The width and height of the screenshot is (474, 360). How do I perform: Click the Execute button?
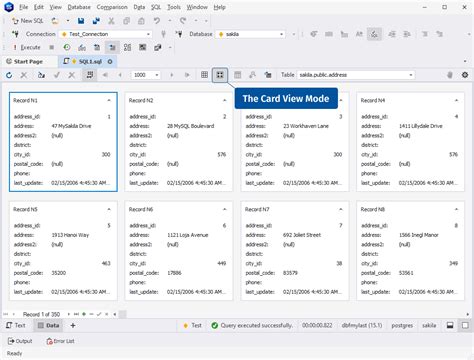[27, 47]
